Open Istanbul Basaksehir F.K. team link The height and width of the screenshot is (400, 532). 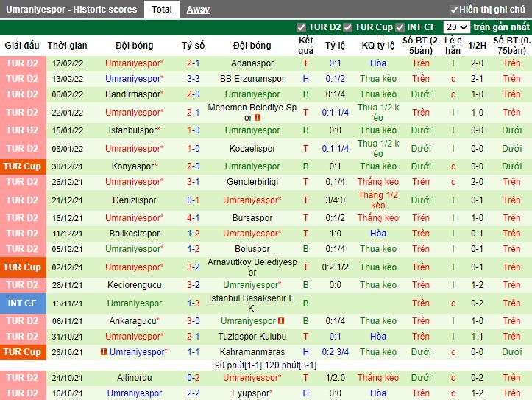tap(252, 303)
